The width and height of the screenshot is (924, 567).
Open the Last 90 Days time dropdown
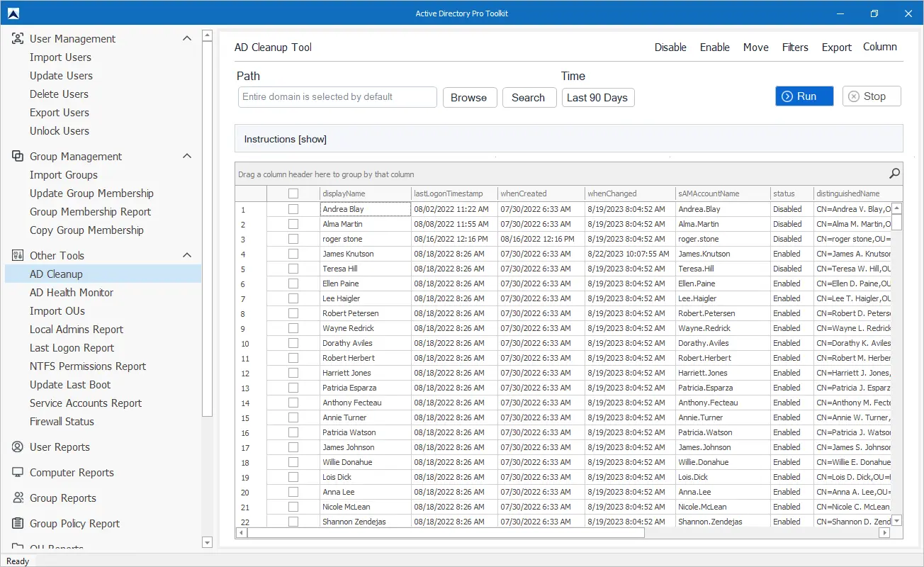click(598, 98)
